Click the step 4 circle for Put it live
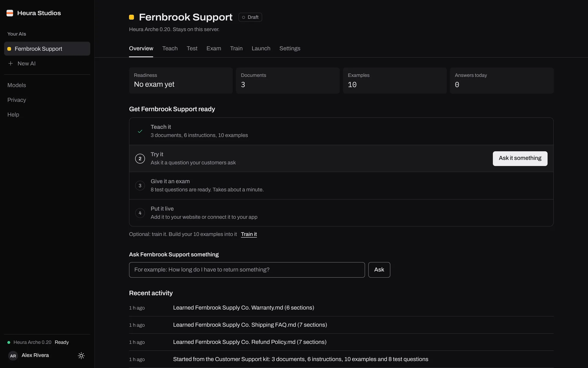This screenshot has height=368, width=588. click(140, 213)
